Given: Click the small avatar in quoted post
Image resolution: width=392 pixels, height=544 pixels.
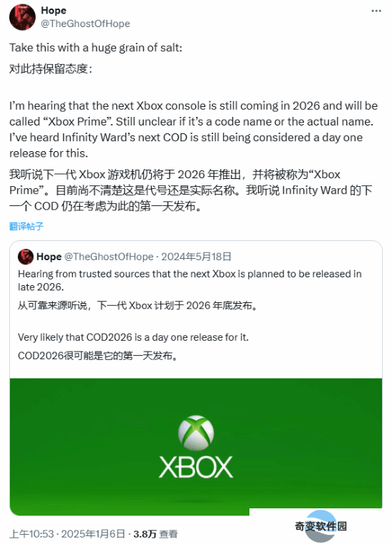Looking at the screenshot, I should [x=26, y=257].
